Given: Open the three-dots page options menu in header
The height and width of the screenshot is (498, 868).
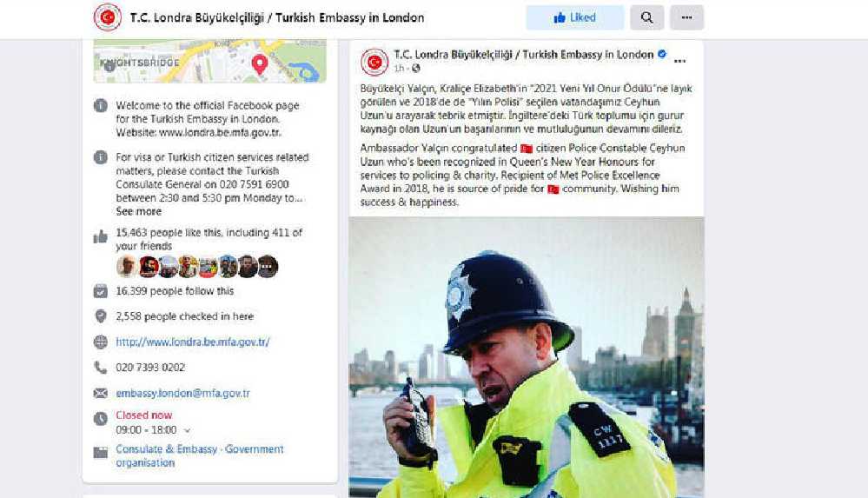Looking at the screenshot, I should (686, 17).
